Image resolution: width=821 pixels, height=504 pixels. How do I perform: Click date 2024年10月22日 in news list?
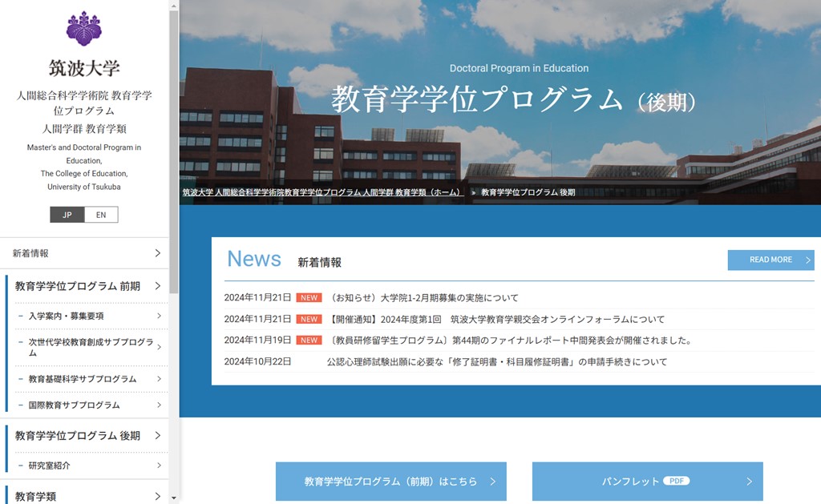point(257,361)
